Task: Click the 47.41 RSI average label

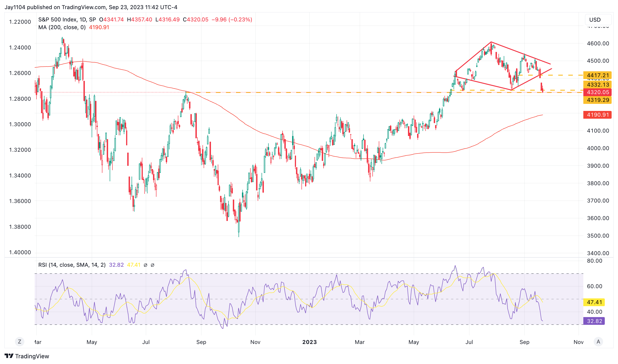Action: point(594,302)
